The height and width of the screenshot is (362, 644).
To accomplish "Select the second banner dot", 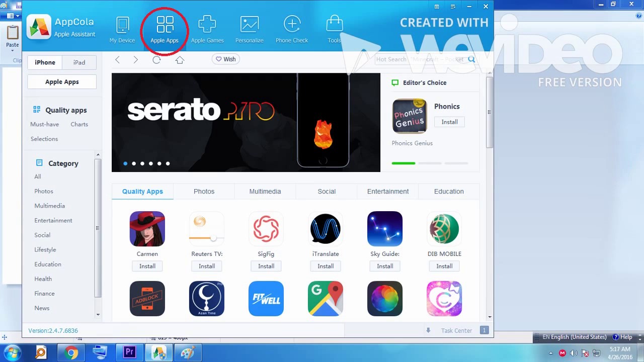I will (x=134, y=163).
